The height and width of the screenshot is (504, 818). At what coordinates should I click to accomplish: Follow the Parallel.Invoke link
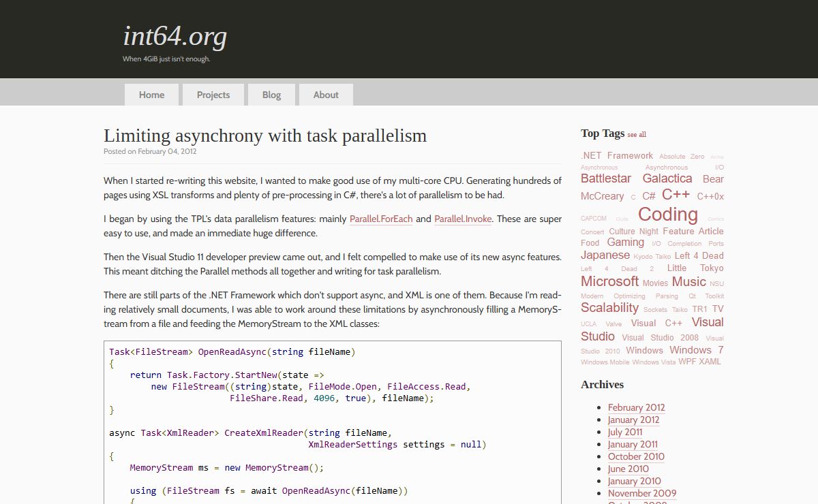(463, 219)
